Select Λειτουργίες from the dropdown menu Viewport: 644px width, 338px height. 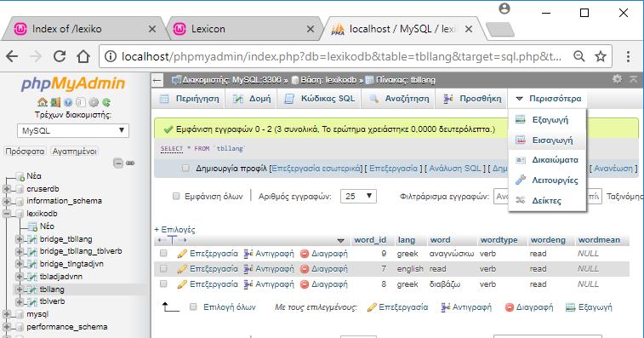pyautogui.click(x=547, y=180)
